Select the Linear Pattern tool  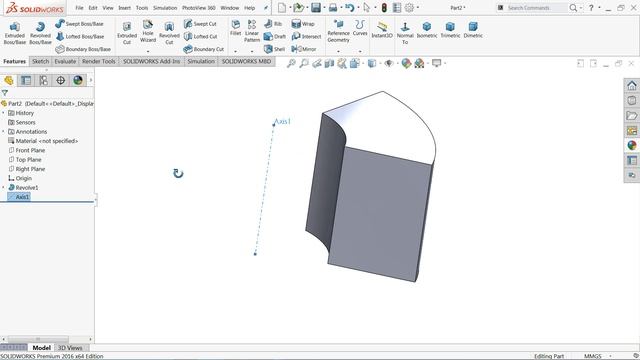[252, 31]
